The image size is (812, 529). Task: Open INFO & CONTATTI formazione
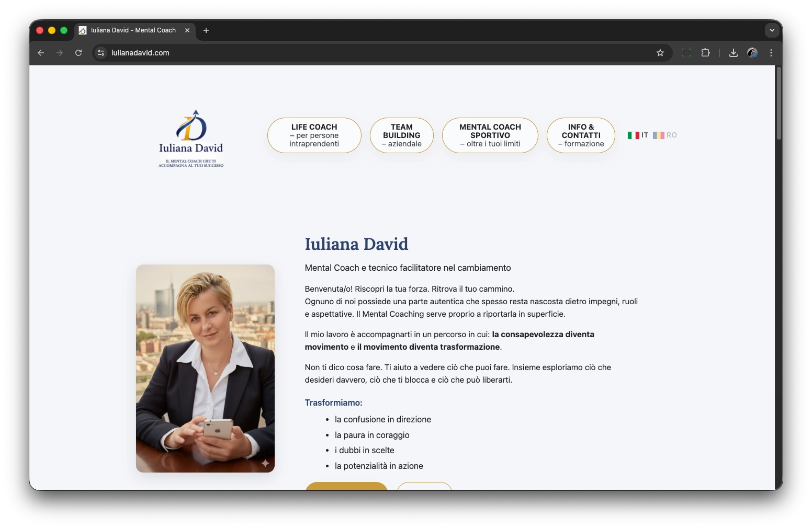[581, 135]
